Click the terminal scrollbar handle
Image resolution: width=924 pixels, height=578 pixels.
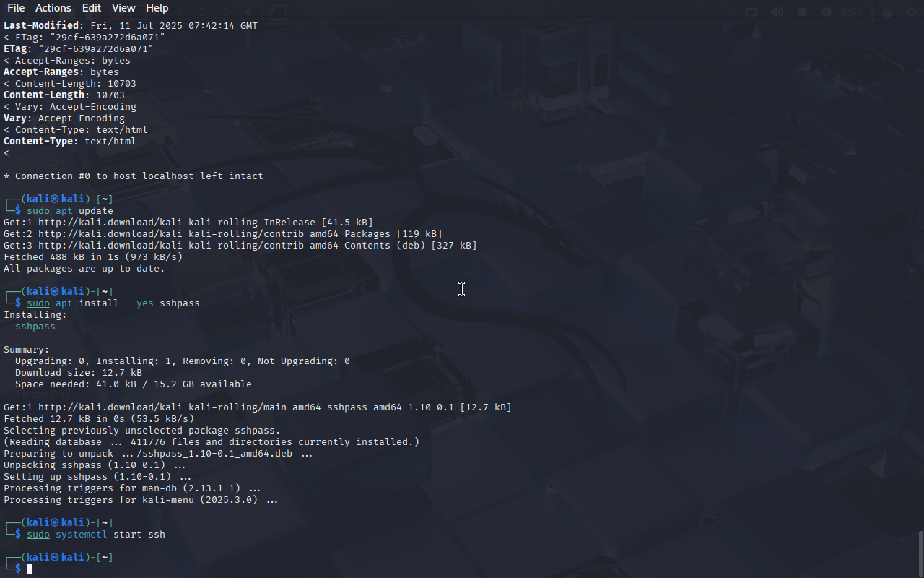pos(920,553)
